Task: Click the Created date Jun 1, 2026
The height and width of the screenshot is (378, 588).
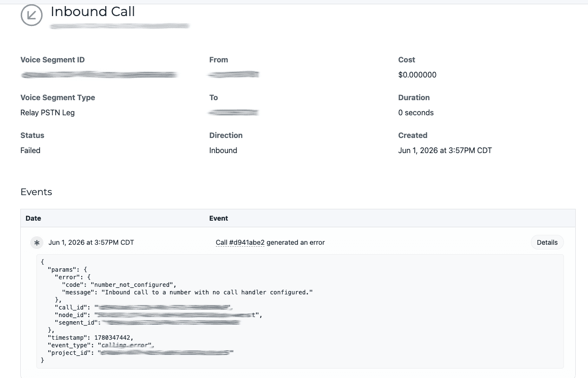Action: coord(445,150)
